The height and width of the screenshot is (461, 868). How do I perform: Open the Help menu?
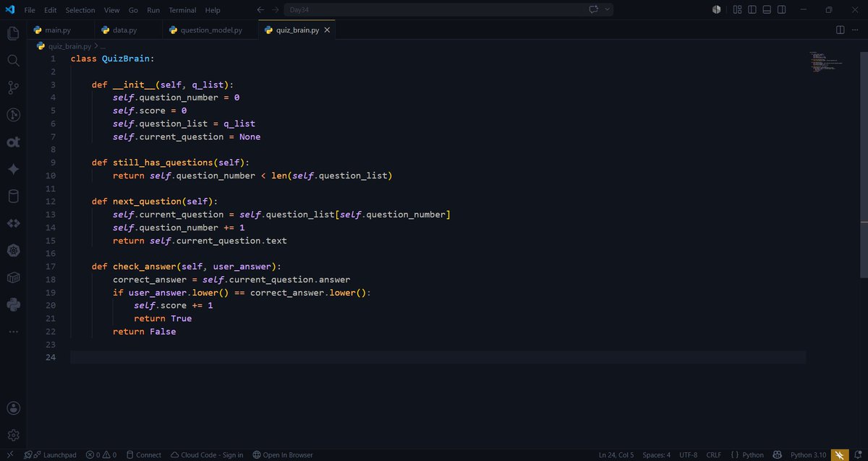click(x=213, y=10)
